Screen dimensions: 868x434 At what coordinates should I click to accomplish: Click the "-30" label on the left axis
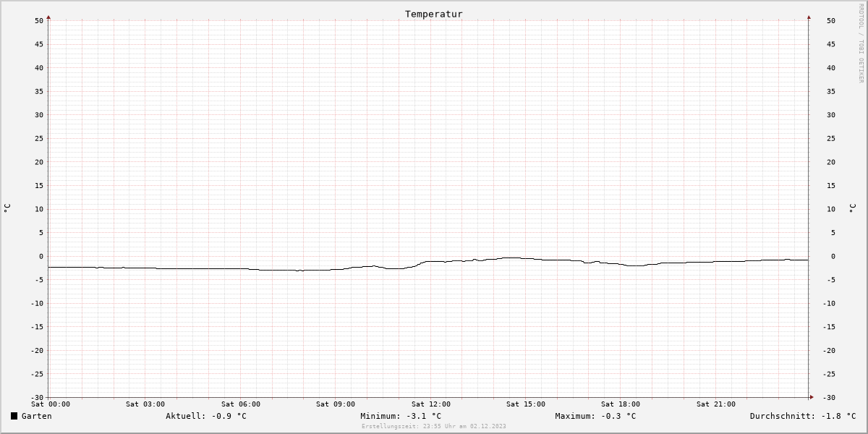point(37,397)
